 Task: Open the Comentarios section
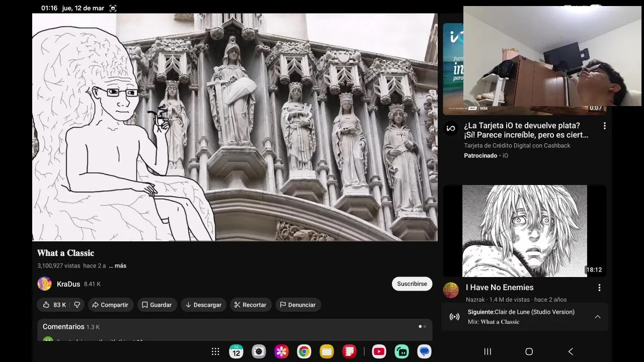pyautogui.click(x=234, y=330)
